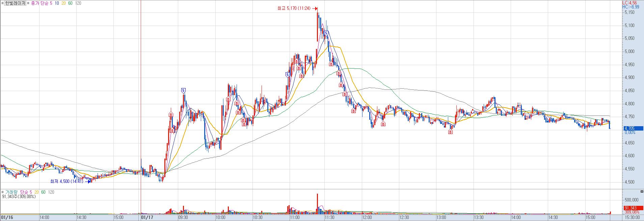Image resolution: width=644 pixels, height=221 pixels.
Task: Click the 5,150 price axis label
Action: 630,12
